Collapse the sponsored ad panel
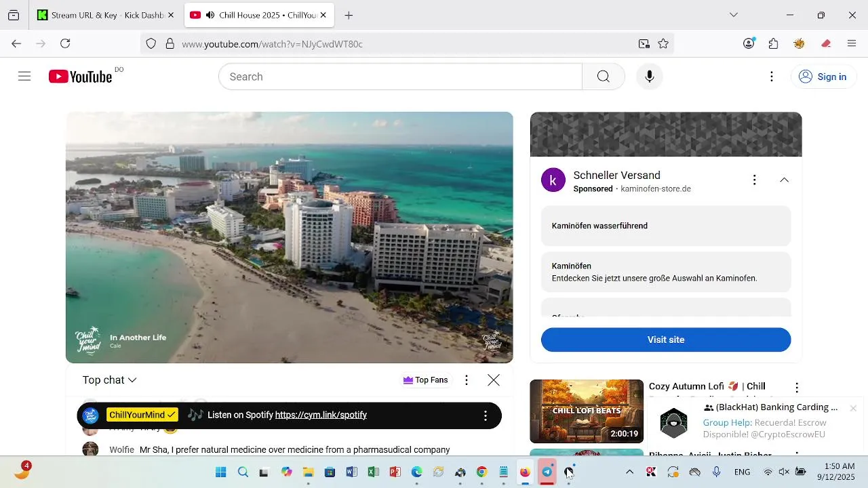The height and width of the screenshot is (488, 868). point(784,180)
